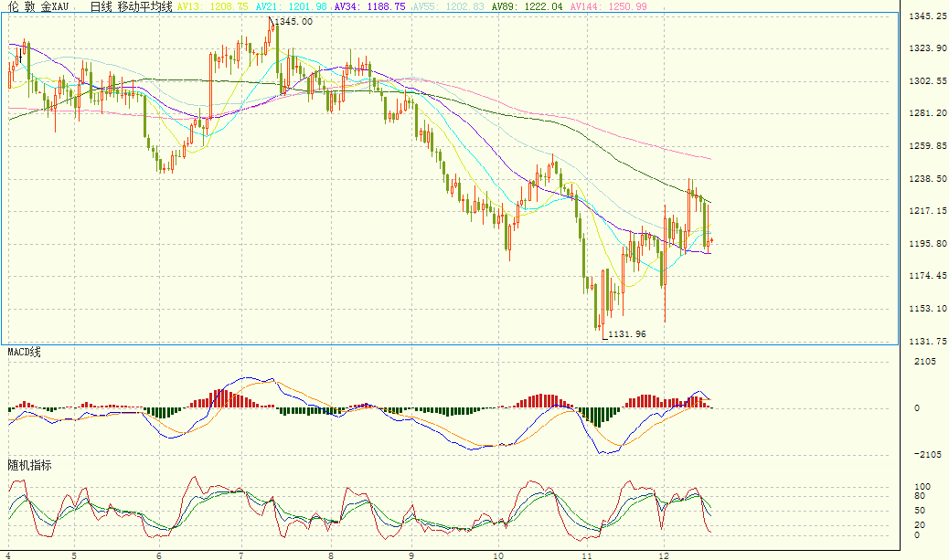Click the 1345.00 high price annotation
This screenshot has width=949, height=560.
click(x=294, y=22)
